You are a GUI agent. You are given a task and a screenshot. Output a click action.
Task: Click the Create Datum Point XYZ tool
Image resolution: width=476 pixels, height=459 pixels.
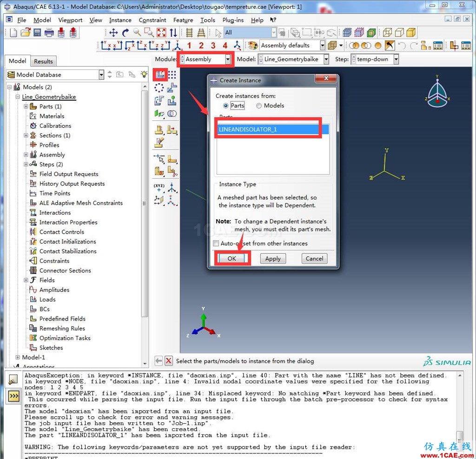[159, 188]
